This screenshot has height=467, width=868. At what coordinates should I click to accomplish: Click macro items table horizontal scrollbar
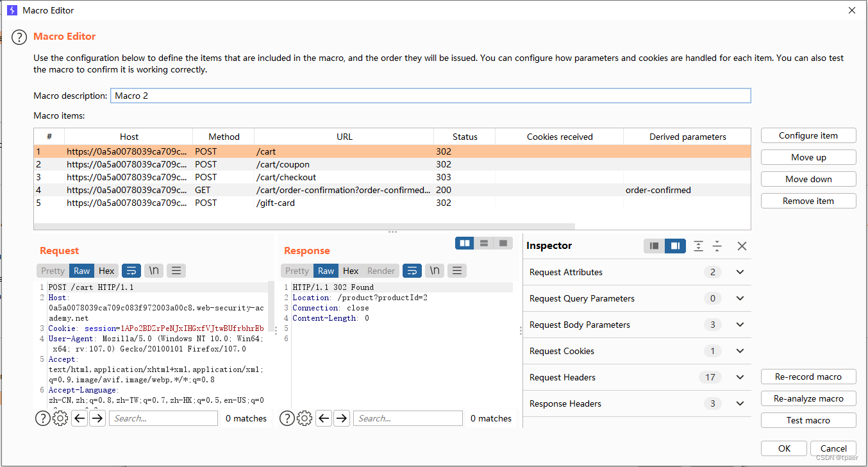coord(305,226)
